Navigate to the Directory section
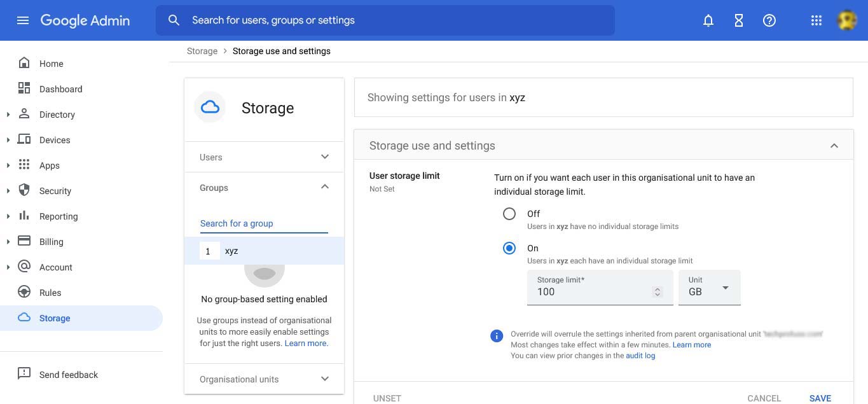 click(57, 114)
